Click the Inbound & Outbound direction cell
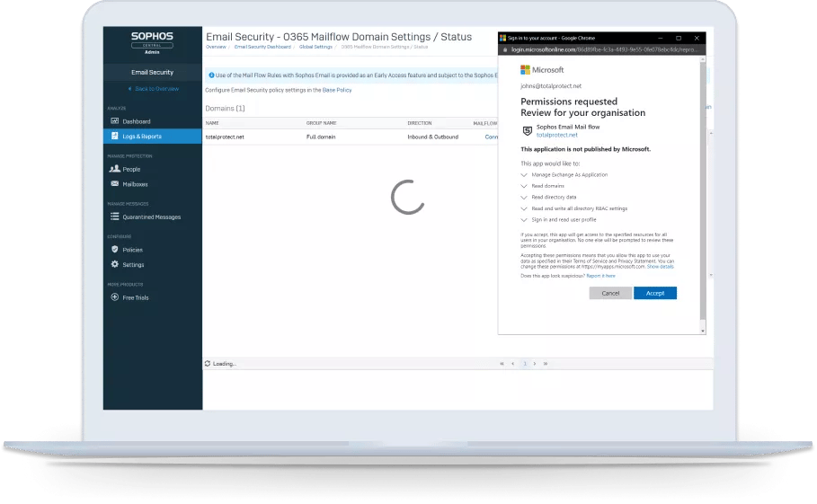This screenshot has width=817, height=504. click(x=433, y=137)
